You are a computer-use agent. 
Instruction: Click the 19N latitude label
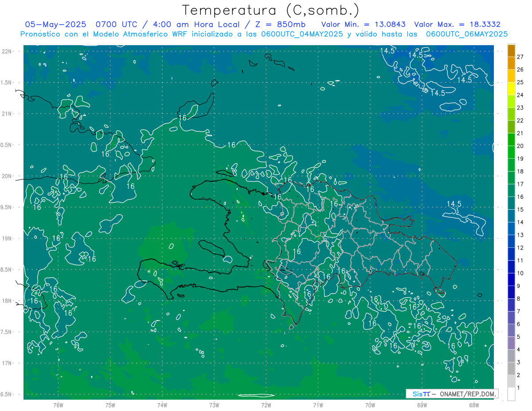pyautogui.click(x=8, y=239)
